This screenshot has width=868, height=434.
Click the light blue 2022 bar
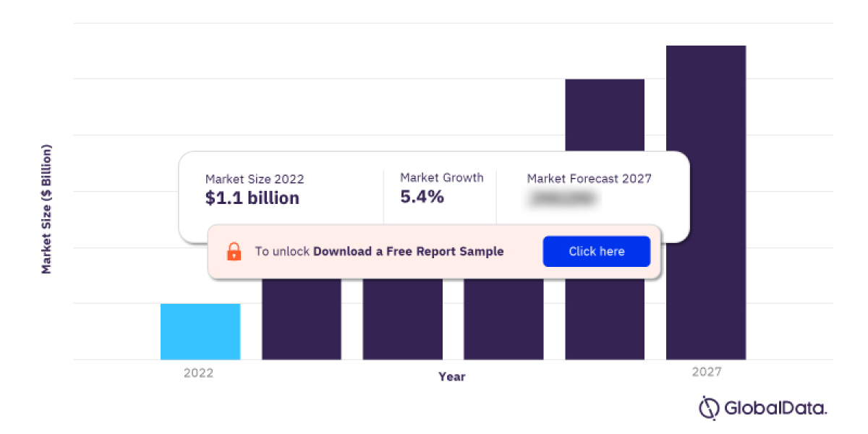click(x=200, y=331)
